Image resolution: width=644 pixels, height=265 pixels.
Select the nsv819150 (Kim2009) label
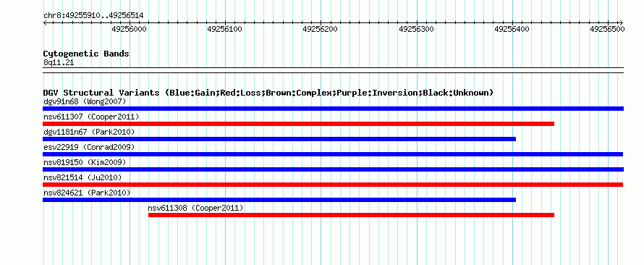point(85,163)
